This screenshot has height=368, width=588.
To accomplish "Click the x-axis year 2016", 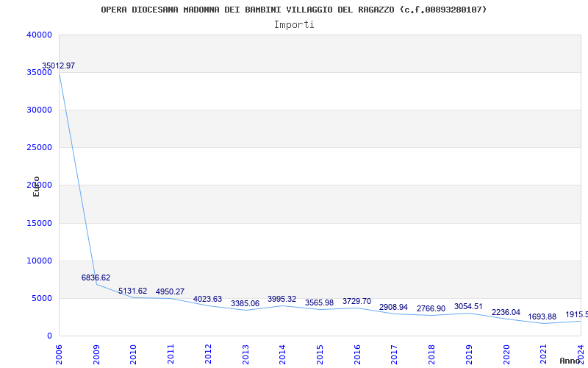I will pos(357,355).
